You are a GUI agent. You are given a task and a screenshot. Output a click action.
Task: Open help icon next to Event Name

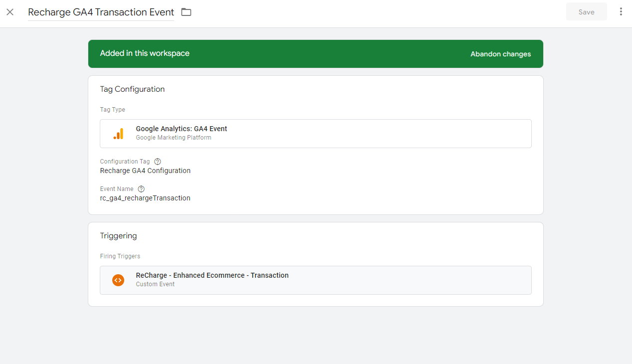coord(141,189)
